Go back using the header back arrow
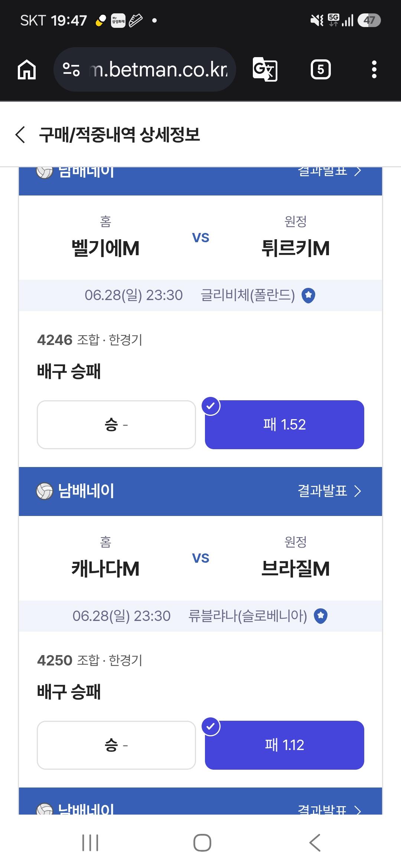This screenshot has width=401, height=868. [x=20, y=134]
